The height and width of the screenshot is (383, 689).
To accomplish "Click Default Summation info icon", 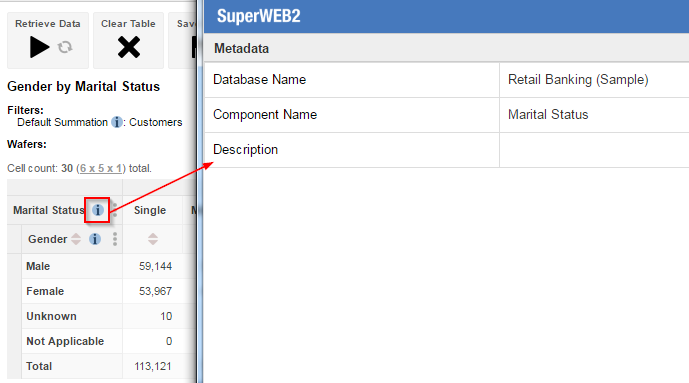I will (x=117, y=122).
